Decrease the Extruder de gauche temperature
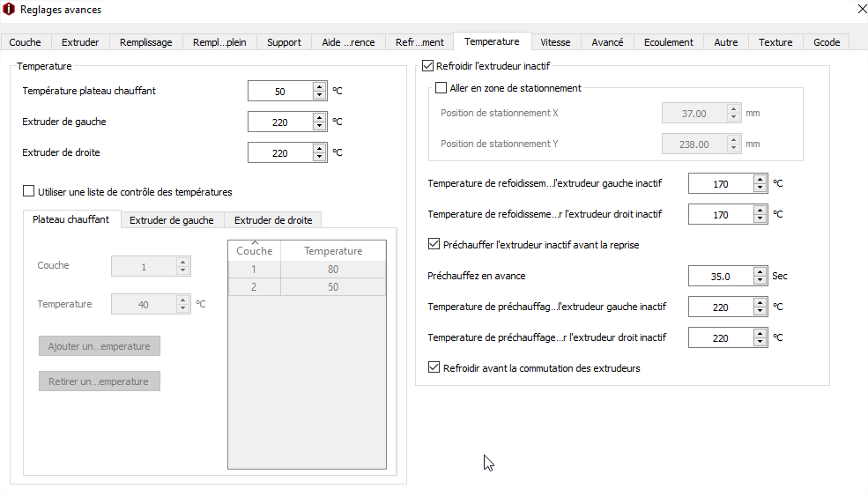 click(320, 126)
